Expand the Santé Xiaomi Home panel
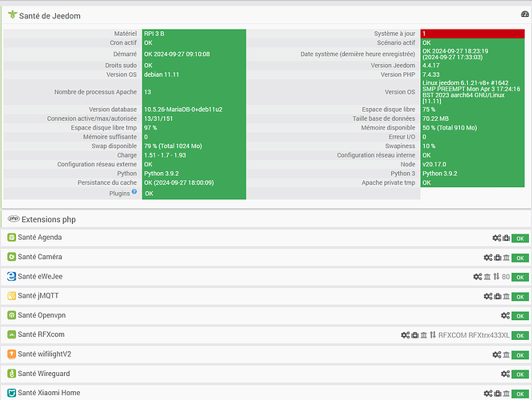Viewport: 532px width, 400px height. (49, 393)
